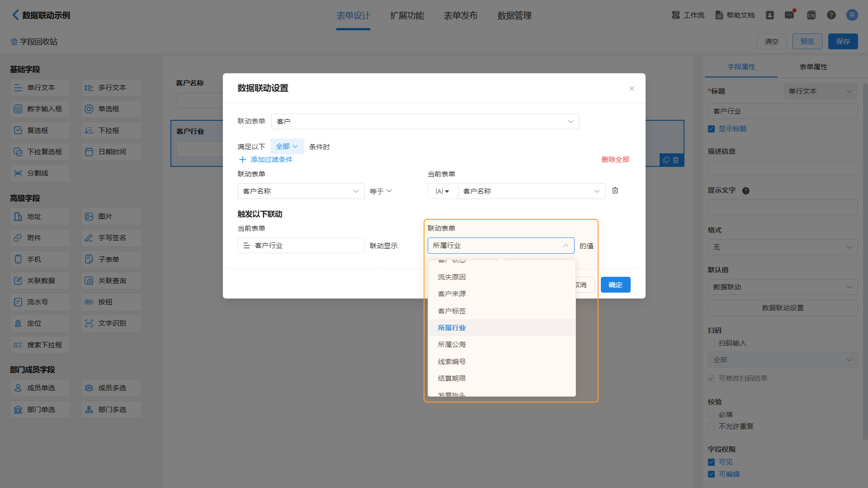
Task: Select the 地址 field
Action: click(40, 216)
